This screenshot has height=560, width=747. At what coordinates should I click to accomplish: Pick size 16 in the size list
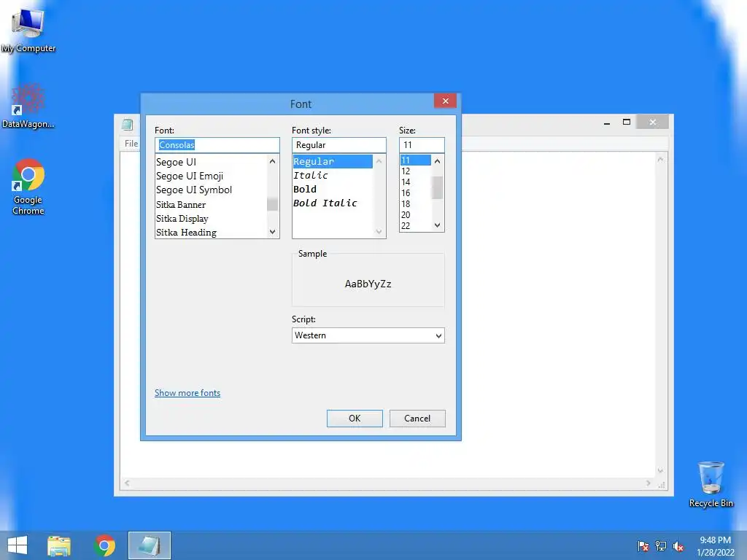(x=415, y=192)
